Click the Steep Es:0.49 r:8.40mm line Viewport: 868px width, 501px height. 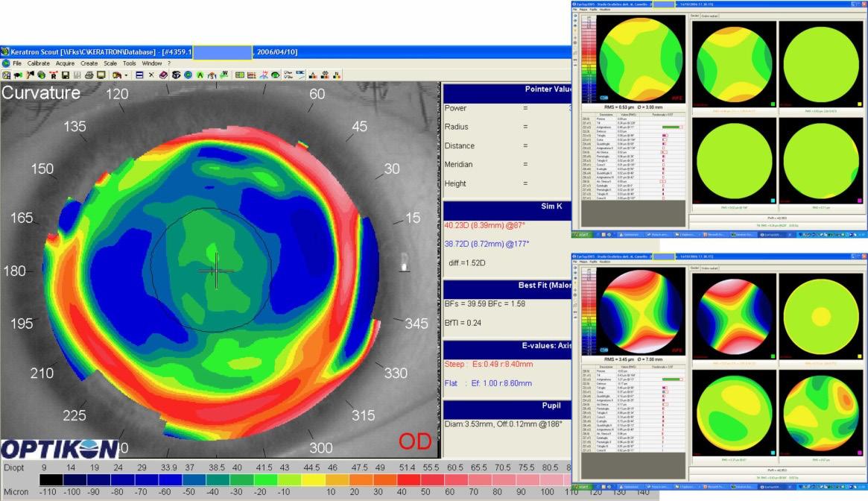489,364
